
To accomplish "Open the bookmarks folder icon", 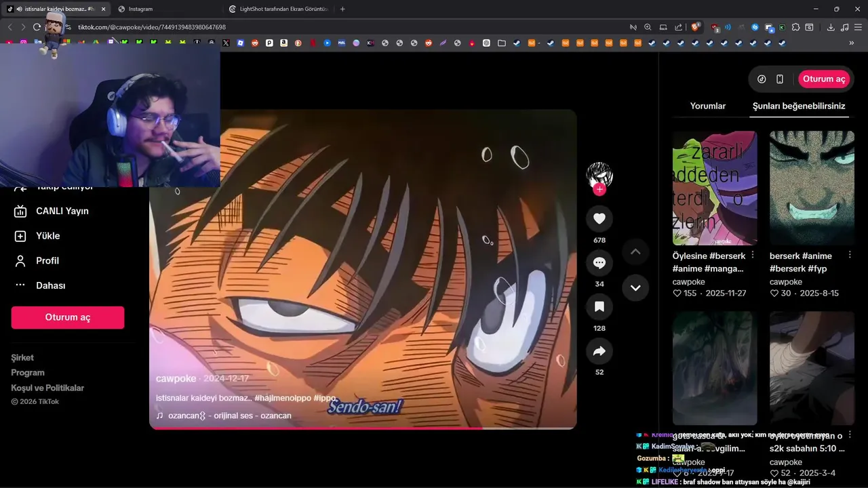I will coord(502,43).
